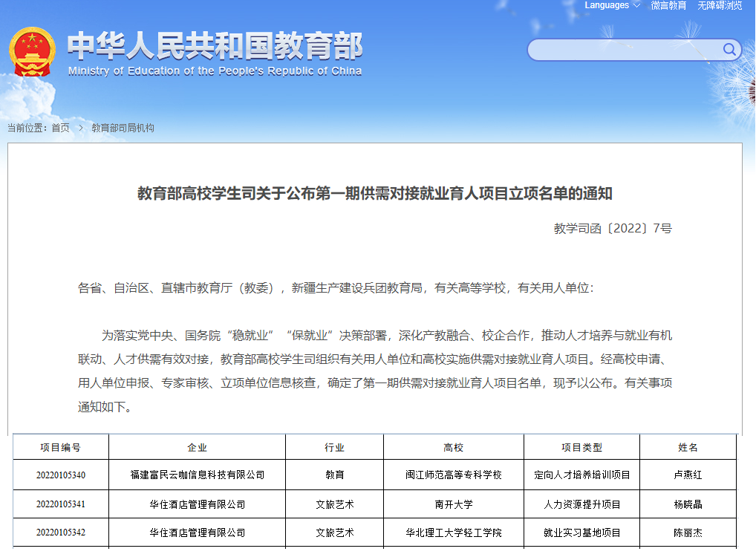Click project number 20220105341
Viewport: 756px width, 560px height.
pos(61,504)
